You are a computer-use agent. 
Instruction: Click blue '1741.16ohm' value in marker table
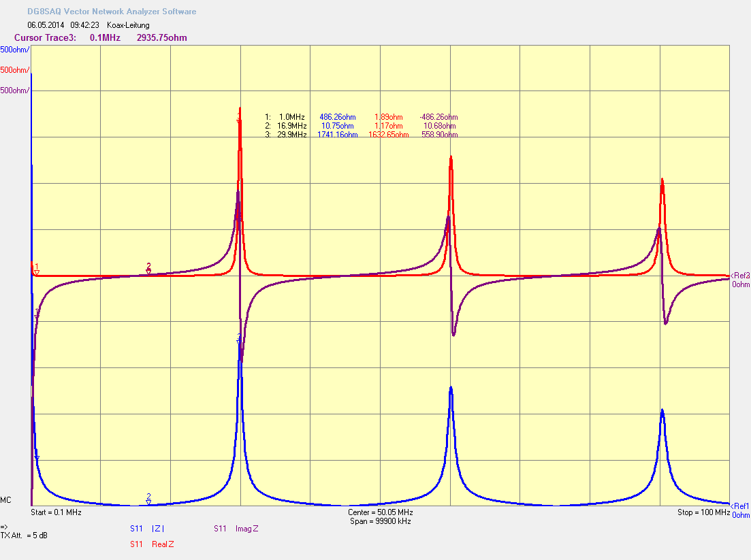pos(338,135)
